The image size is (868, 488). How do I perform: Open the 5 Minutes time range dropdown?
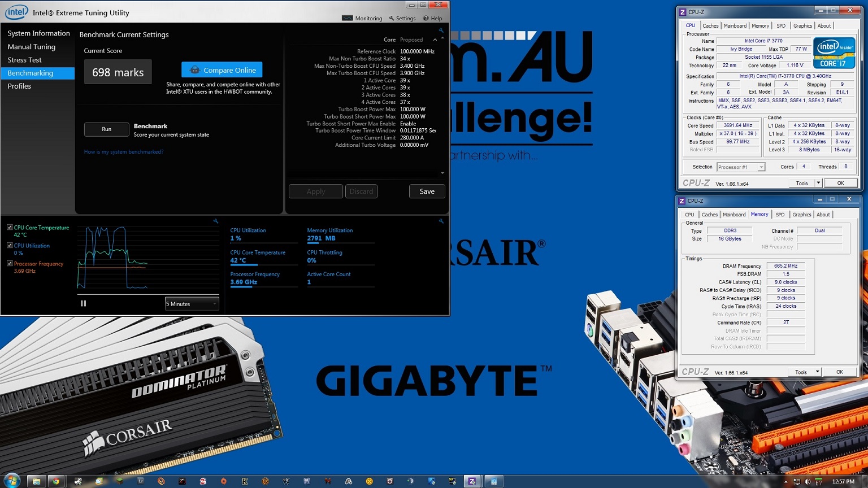tap(192, 304)
